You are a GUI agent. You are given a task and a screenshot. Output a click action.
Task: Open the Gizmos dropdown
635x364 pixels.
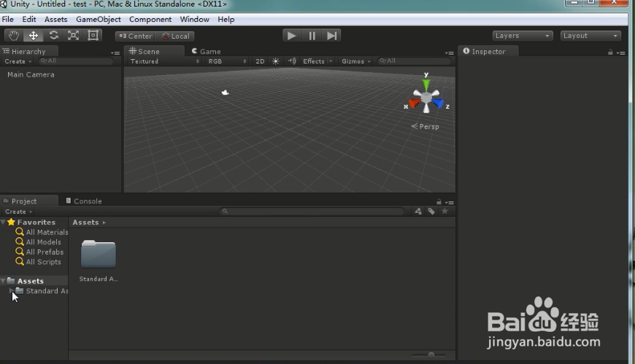point(355,61)
